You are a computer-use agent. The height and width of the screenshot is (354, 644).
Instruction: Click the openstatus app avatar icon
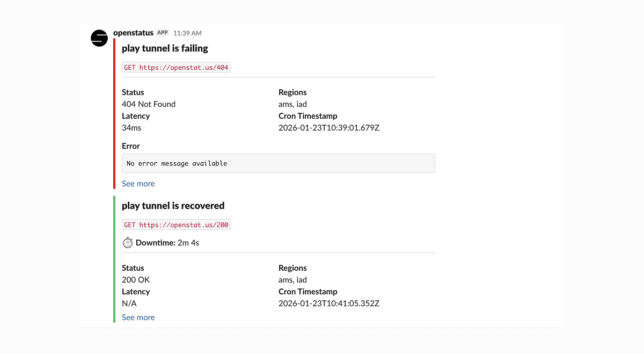(x=99, y=38)
